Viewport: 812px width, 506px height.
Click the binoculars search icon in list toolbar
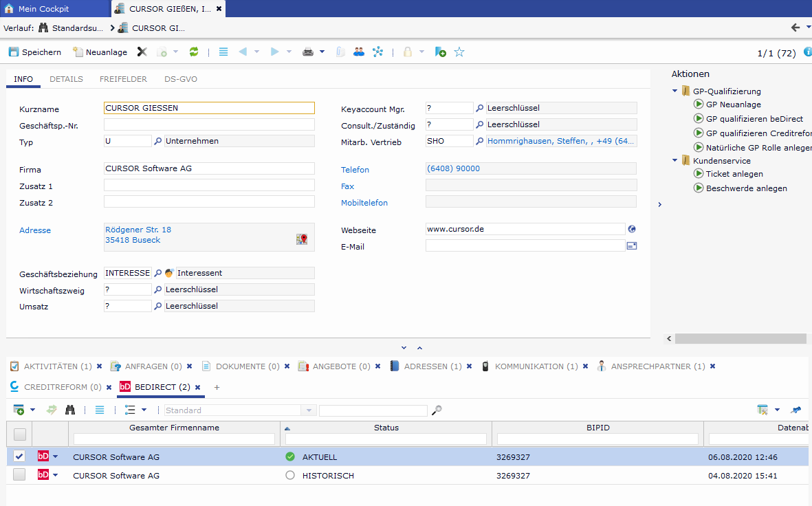pyautogui.click(x=70, y=410)
